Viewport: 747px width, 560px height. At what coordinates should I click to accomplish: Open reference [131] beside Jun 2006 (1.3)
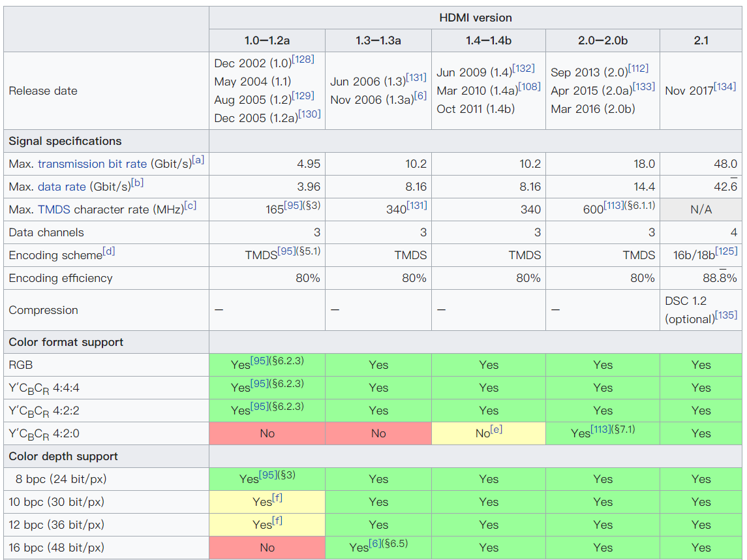pyautogui.click(x=416, y=77)
